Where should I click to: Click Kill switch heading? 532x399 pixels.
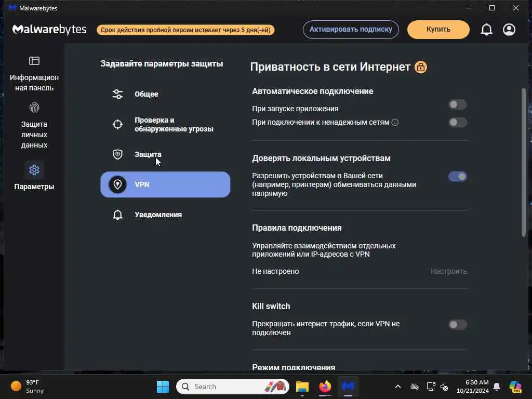click(271, 307)
